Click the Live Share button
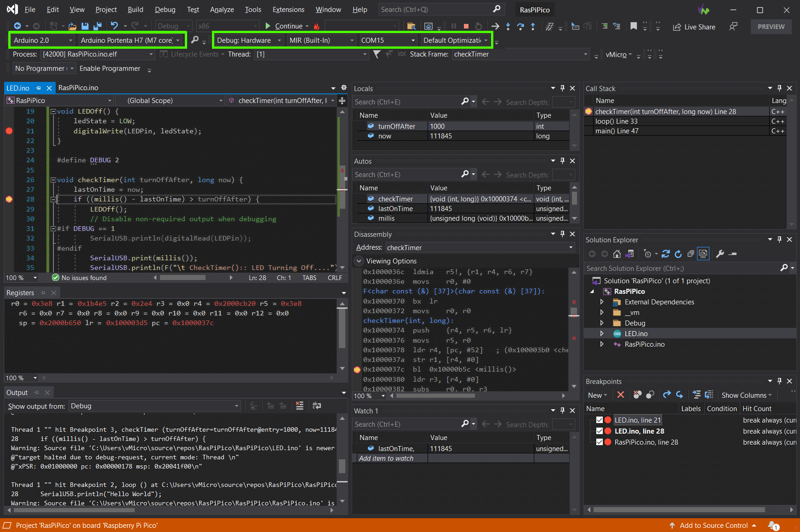 pos(694,27)
